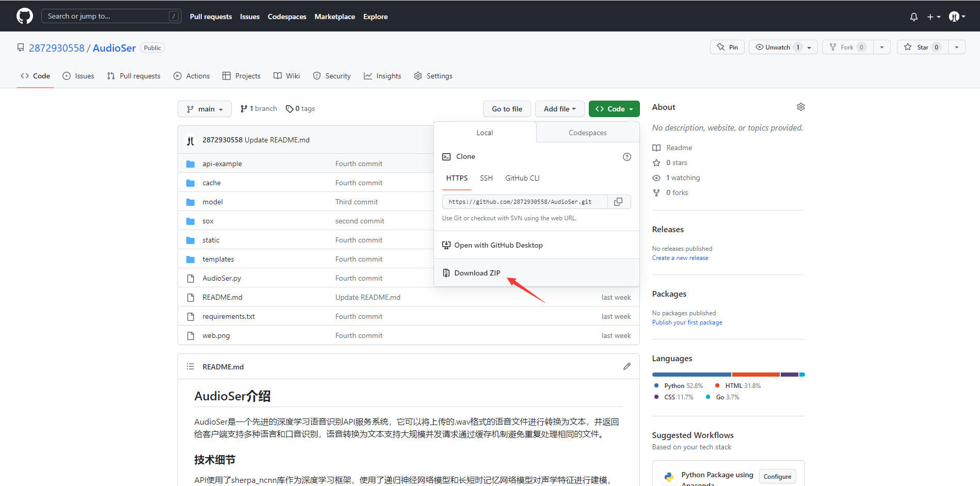
Task: Select the SSH clone option
Action: pos(486,178)
